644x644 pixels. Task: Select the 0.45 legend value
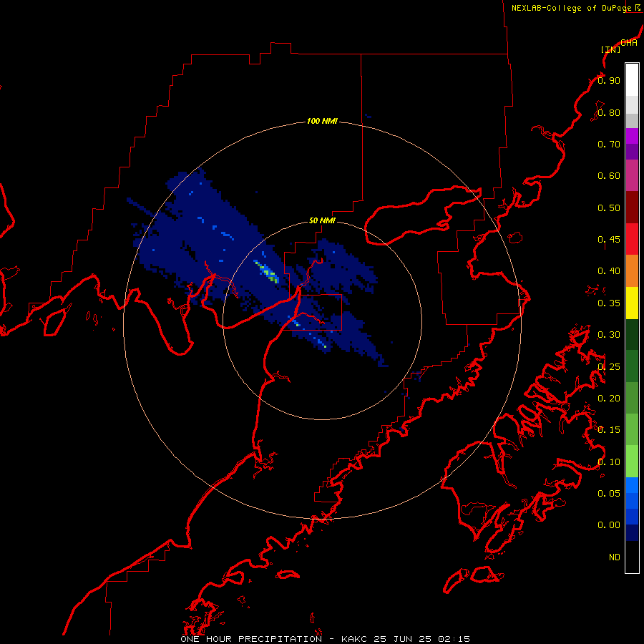[x=609, y=240]
